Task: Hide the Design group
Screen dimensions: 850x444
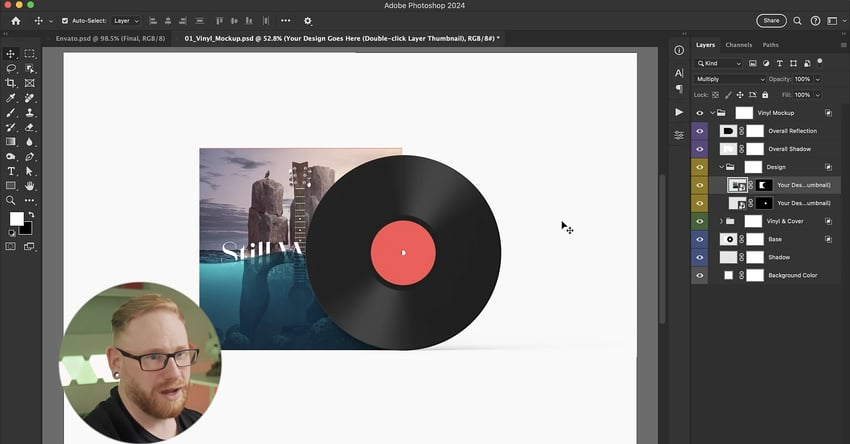Action: 699,167
